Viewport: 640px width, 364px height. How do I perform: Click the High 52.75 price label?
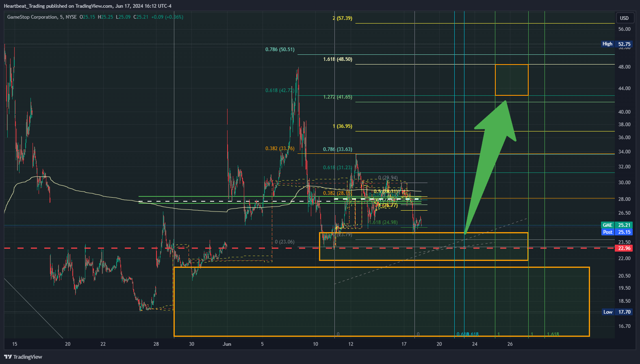click(616, 44)
